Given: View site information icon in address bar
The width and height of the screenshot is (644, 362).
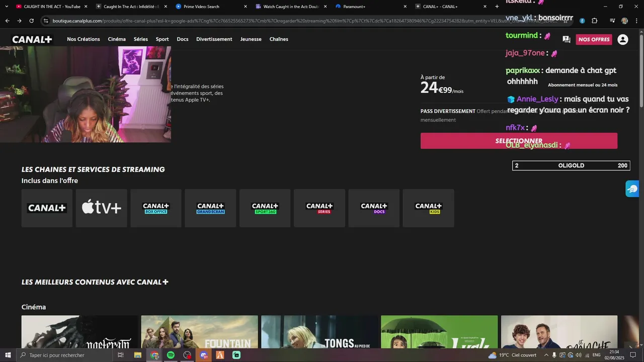Looking at the screenshot, I should [46, 21].
